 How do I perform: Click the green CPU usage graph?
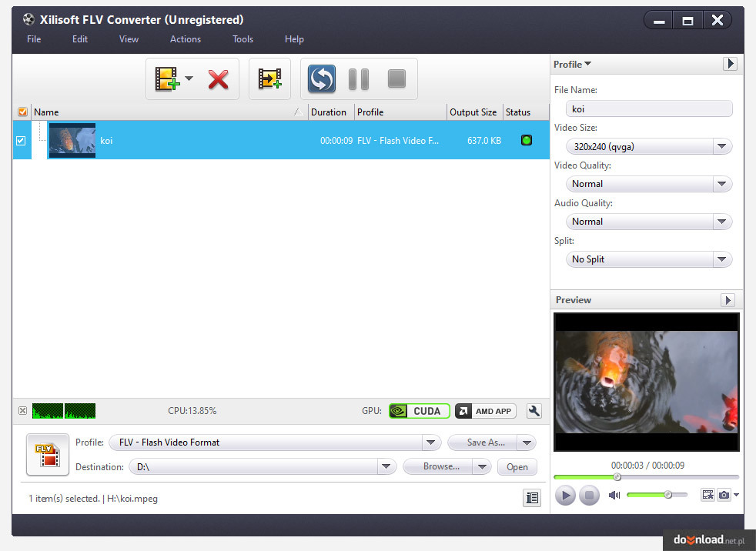64,411
